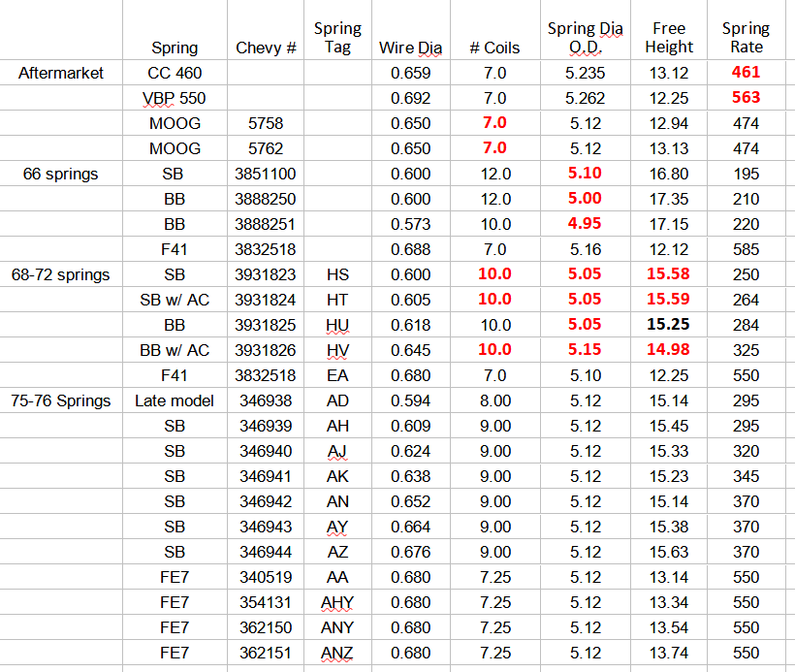Select the 'Late model' spring cell
The width and height of the screenshot is (795, 672).
click(x=175, y=400)
